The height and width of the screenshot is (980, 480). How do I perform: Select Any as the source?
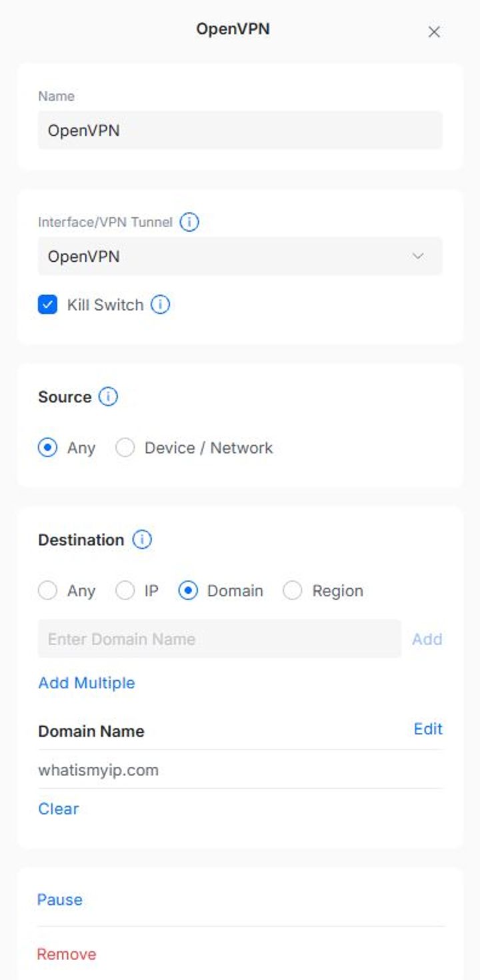[48, 448]
